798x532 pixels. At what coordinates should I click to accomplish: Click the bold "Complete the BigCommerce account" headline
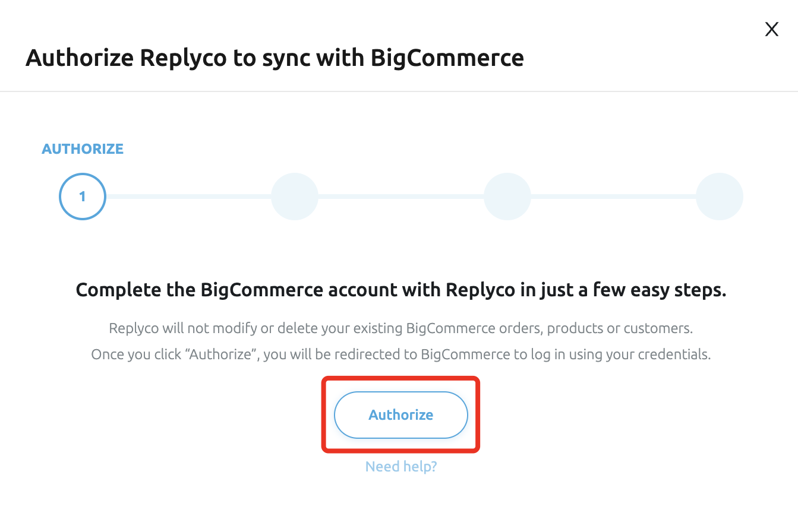tap(401, 290)
